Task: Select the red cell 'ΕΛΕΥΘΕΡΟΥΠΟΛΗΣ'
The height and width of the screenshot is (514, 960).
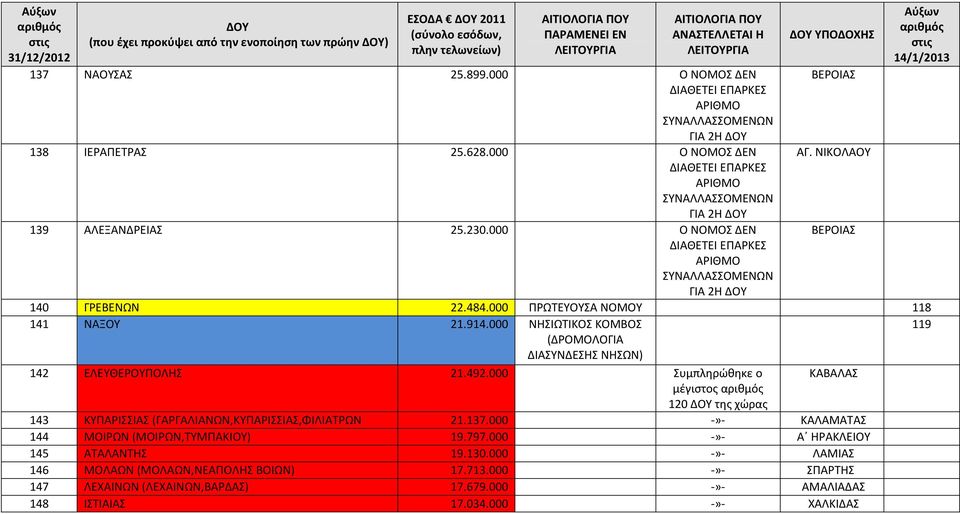Action: tap(238, 389)
